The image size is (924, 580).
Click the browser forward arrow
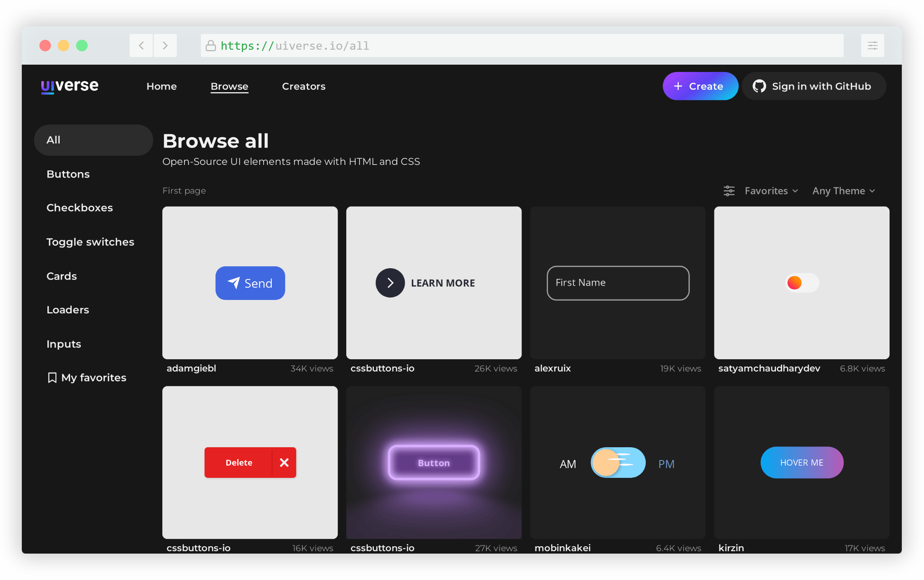click(x=165, y=45)
